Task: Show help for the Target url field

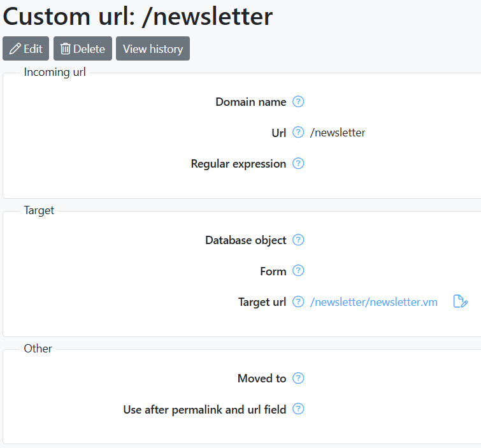Action: [298, 302]
